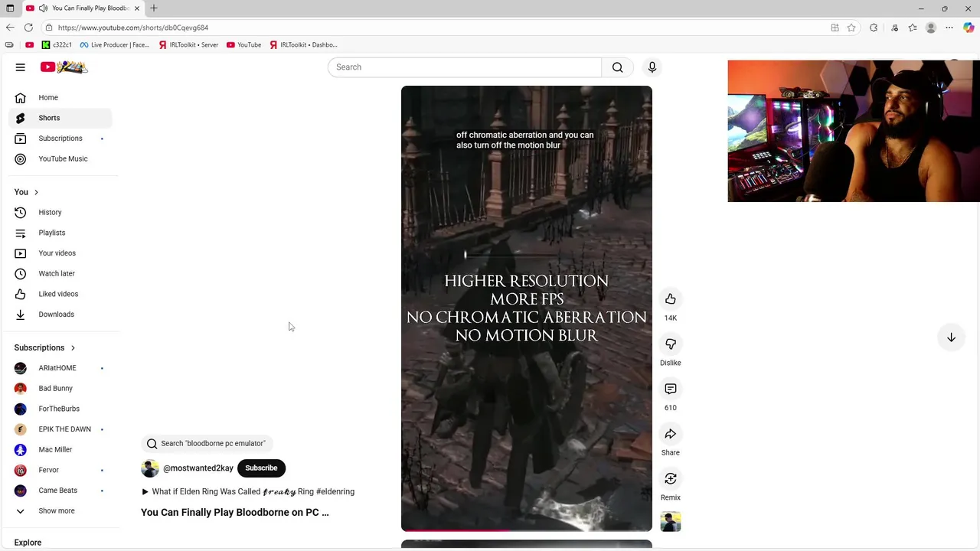Screen dimensions: 980x551
Task: Open the sound thumbnail below Remix
Action: pyautogui.click(x=671, y=522)
